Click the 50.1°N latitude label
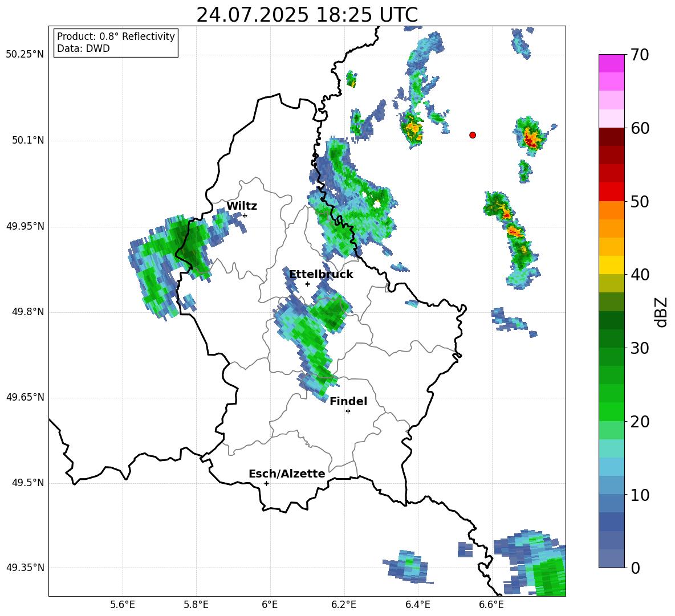675x616 pixels. (x=28, y=140)
